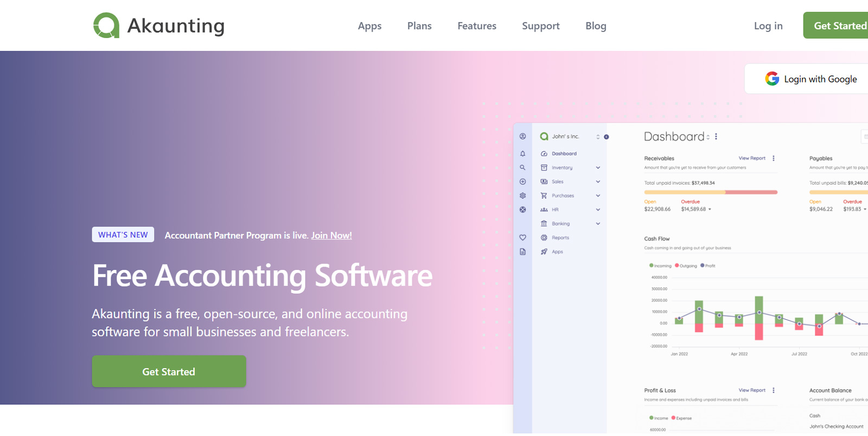Click the Apr 2022 label on Cash Flow chart
The width and height of the screenshot is (868, 436).
tap(739, 354)
